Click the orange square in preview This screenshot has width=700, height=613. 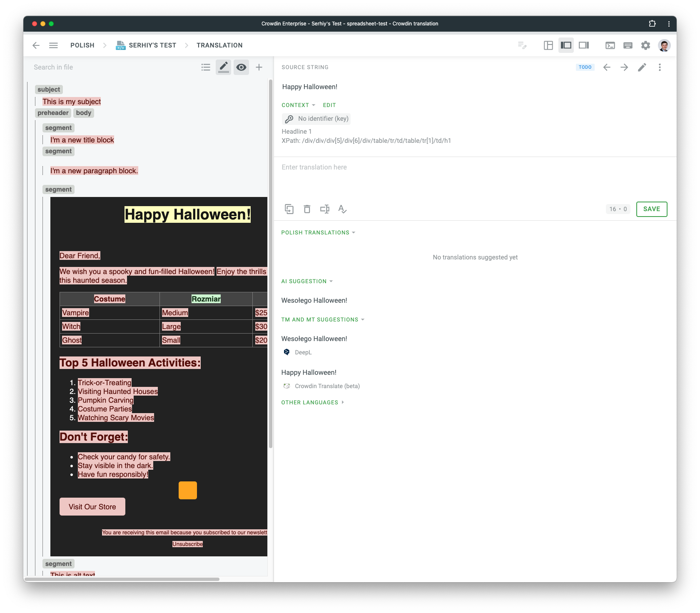188,491
